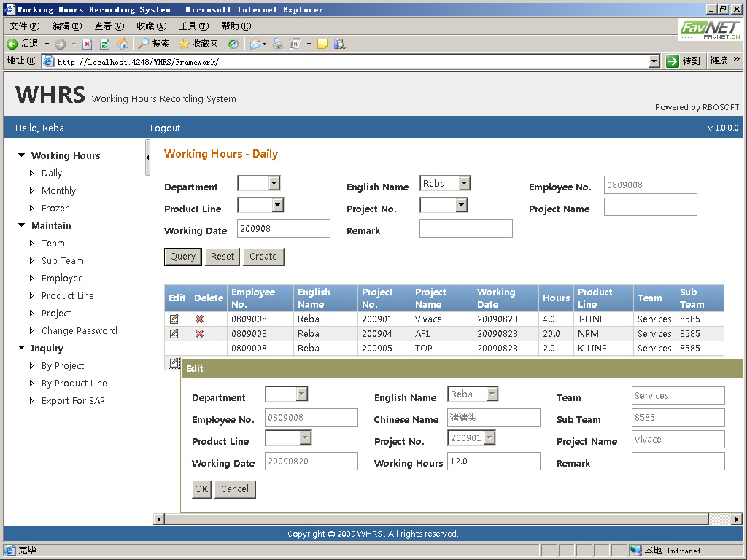Open the address bar dropdown
747x560 pixels.
654,61
